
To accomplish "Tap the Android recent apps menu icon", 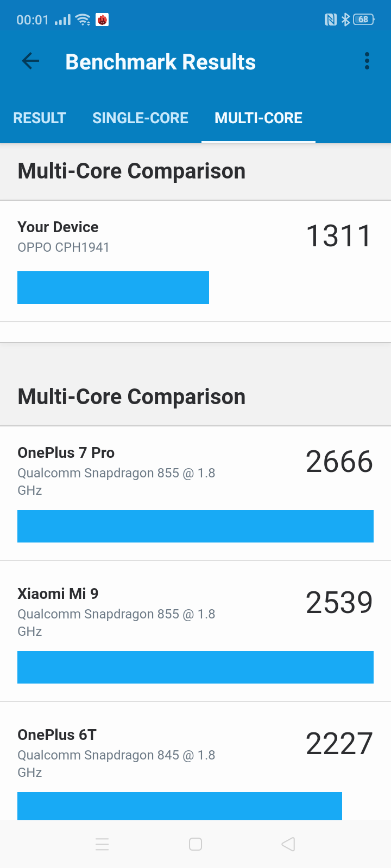I will pyautogui.click(x=102, y=844).
